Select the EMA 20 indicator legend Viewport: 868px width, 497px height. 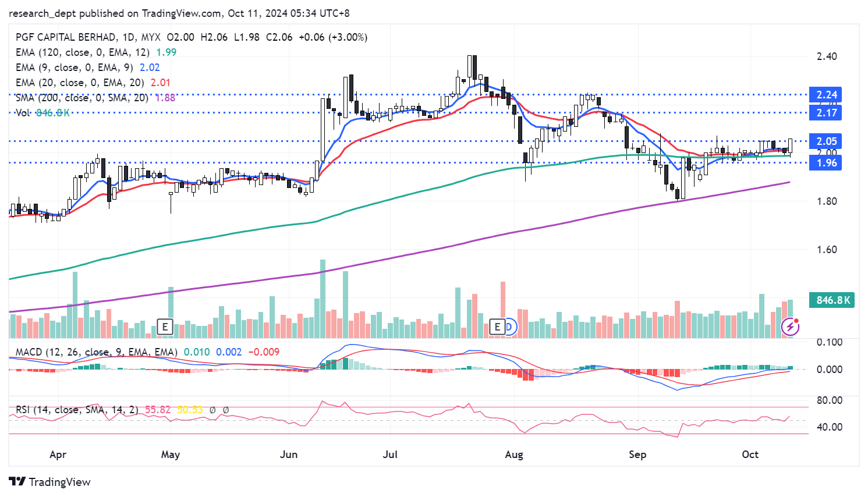[79, 83]
